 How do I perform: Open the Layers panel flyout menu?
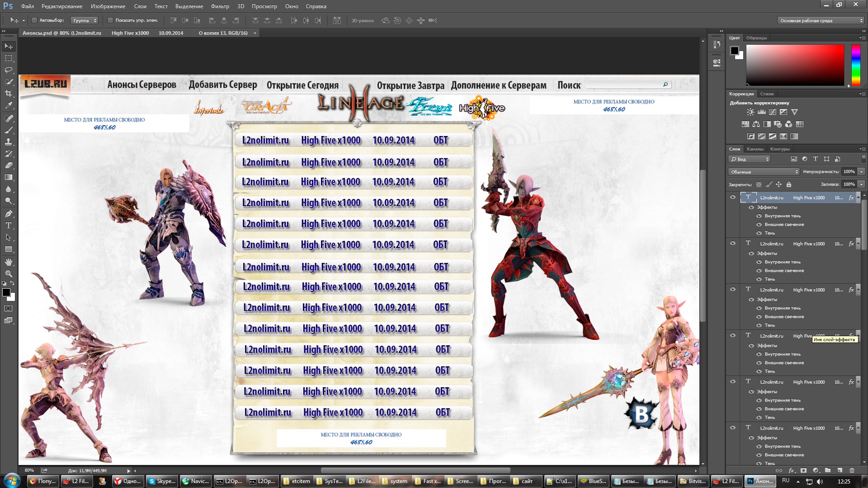pyautogui.click(x=862, y=149)
